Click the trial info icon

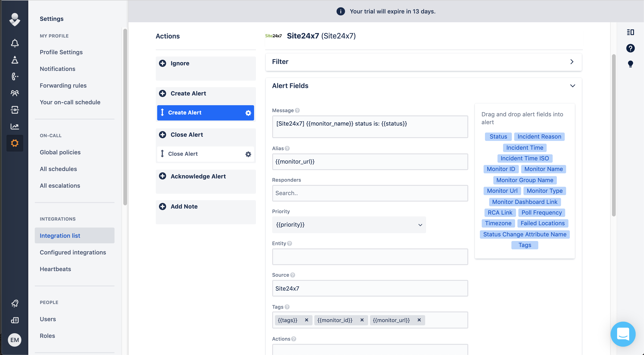coord(341,11)
